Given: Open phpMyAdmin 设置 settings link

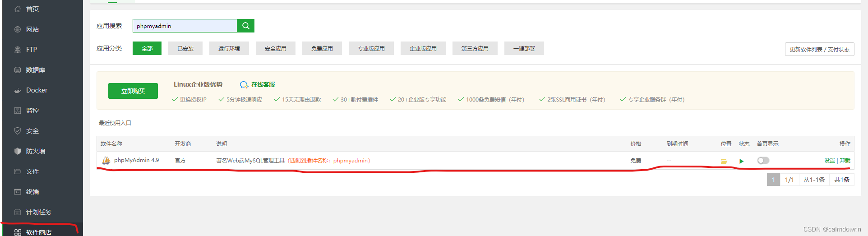Looking at the screenshot, I should (x=830, y=161).
